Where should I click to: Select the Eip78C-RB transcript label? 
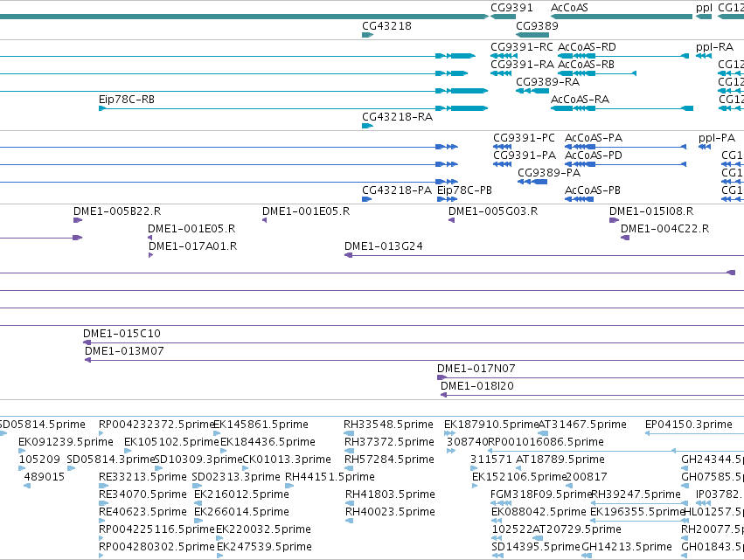click(x=127, y=100)
